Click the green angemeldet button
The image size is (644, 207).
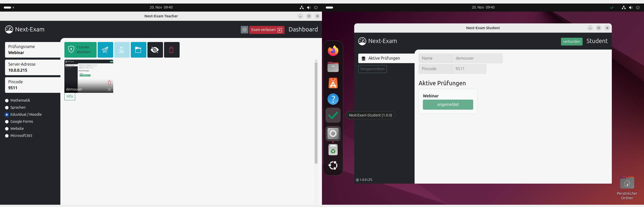tap(448, 105)
